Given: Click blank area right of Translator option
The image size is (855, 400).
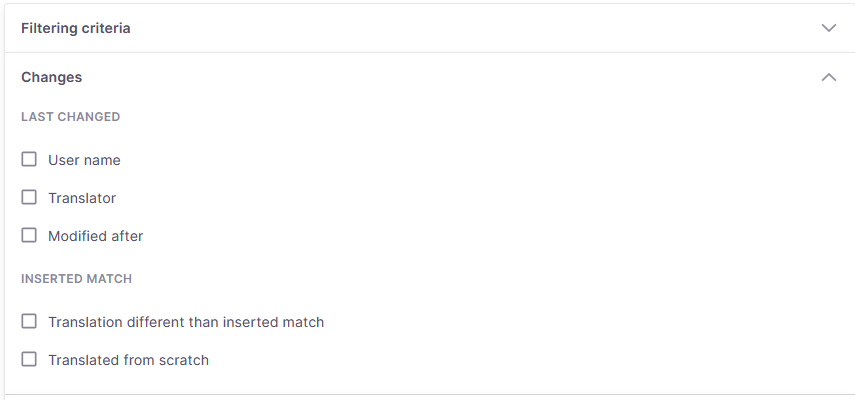Looking at the screenshot, I should 450,198.
